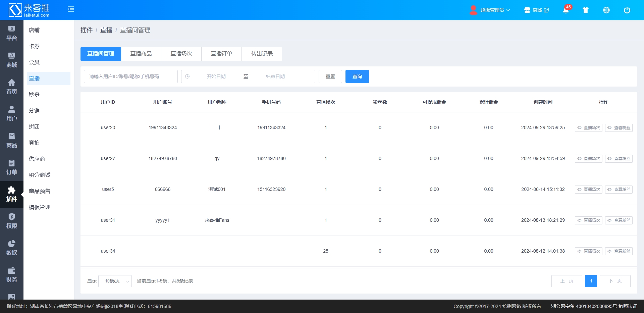Open the globe language icon
The image size is (644, 313).
[606, 10]
